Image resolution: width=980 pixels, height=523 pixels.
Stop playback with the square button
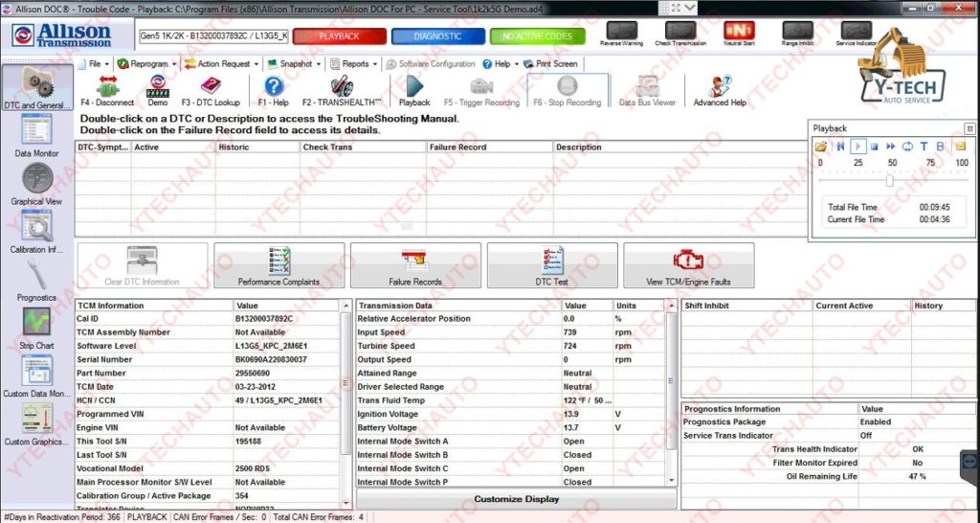tap(875, 147)
